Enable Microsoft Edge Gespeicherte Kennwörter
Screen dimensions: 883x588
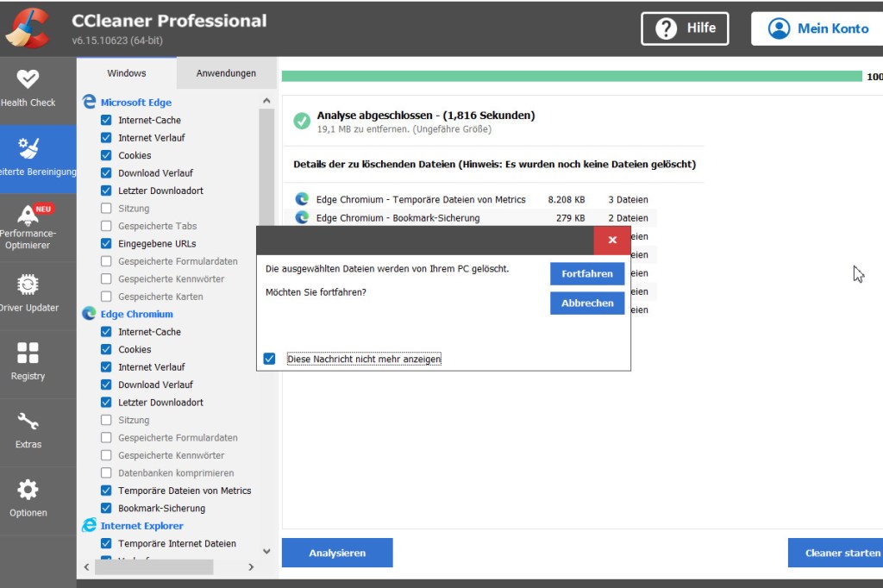tap(106, 278)
